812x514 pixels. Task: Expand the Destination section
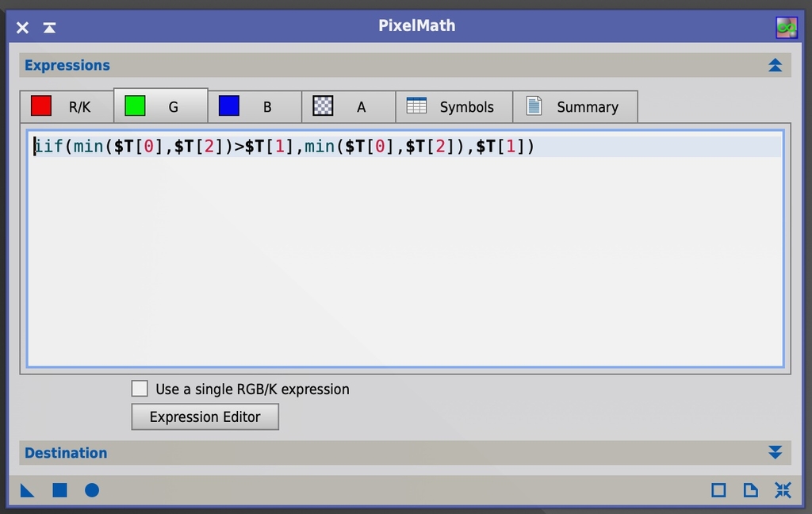pyautogui.click(x=776, y=452)
